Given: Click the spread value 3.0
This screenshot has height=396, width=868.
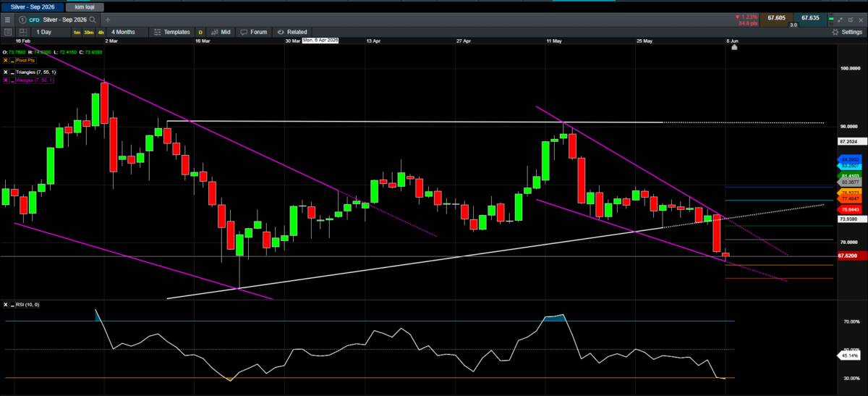Looking at the screenshot, I should point(793,25).
